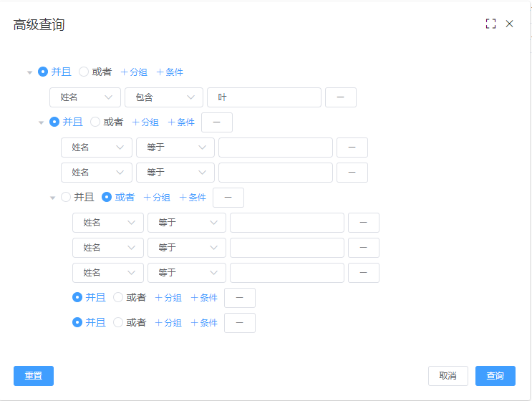This screenshot has height=401, width=532.
Task: Delete the bottom-most group with its minus button
Action: pyautogui.click(x=239, y=323)
